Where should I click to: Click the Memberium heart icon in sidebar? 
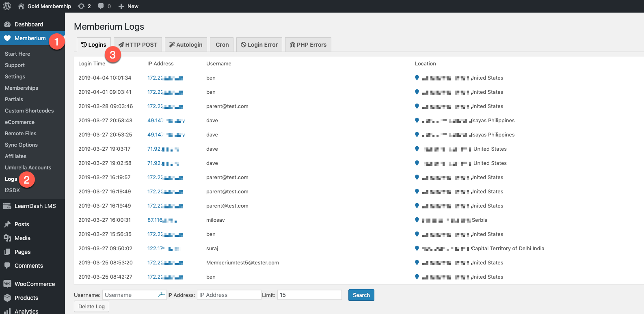coord(7,38)
